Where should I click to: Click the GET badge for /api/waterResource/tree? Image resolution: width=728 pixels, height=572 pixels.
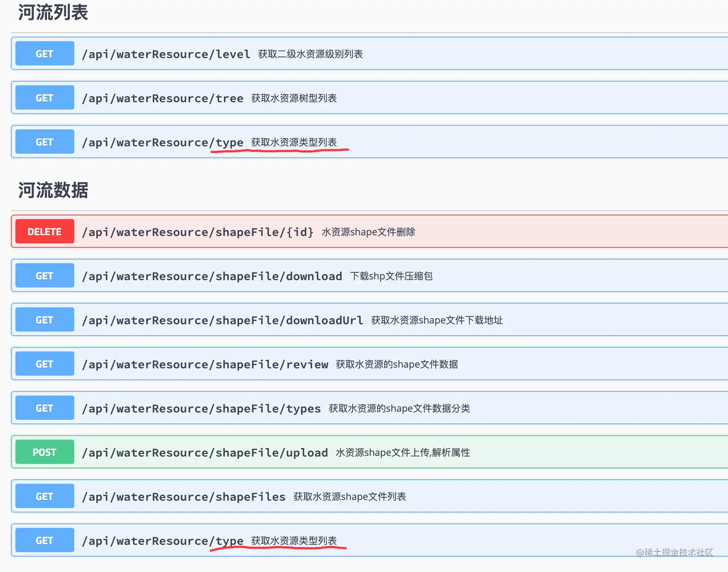coord(45,98)
